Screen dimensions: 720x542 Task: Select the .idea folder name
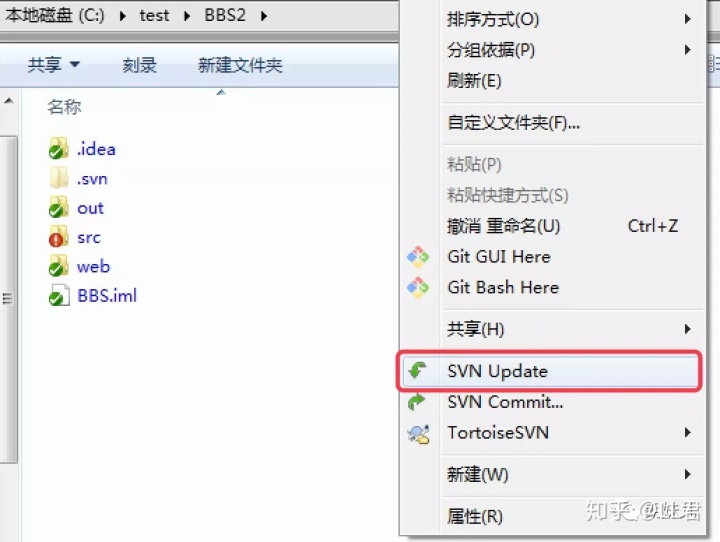(96, 149)
